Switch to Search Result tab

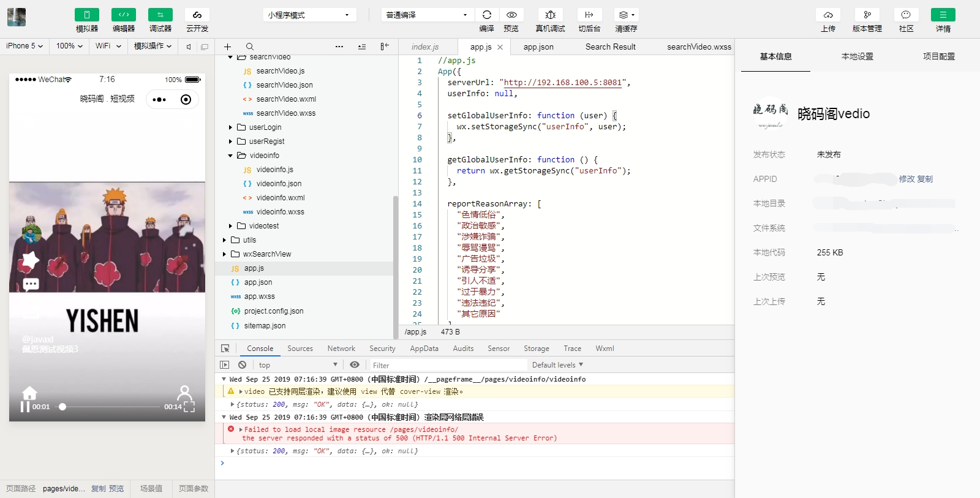click(x=610, y=47)
